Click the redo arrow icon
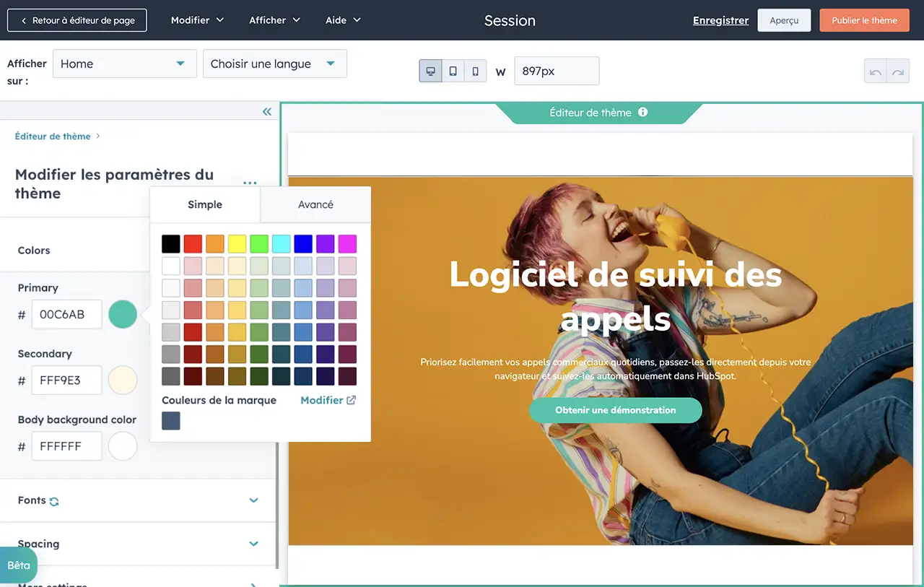 (898, 71)
